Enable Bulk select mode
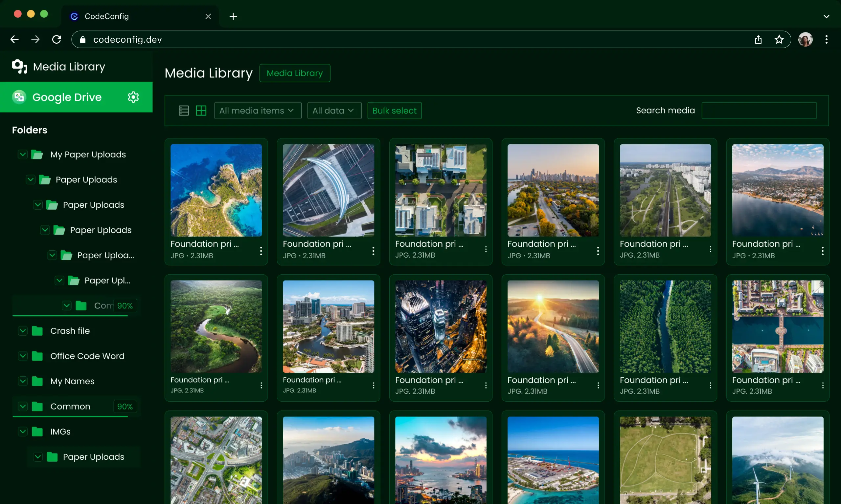 pyautogui.click(x=394, y=110)
